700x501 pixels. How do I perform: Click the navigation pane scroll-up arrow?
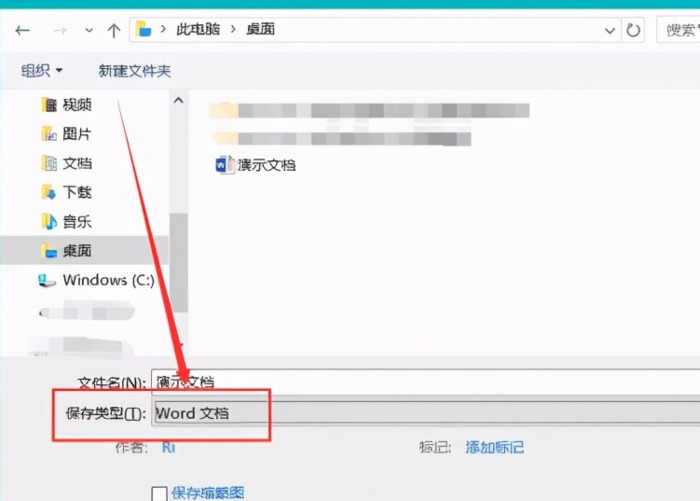tap(179, 100)
